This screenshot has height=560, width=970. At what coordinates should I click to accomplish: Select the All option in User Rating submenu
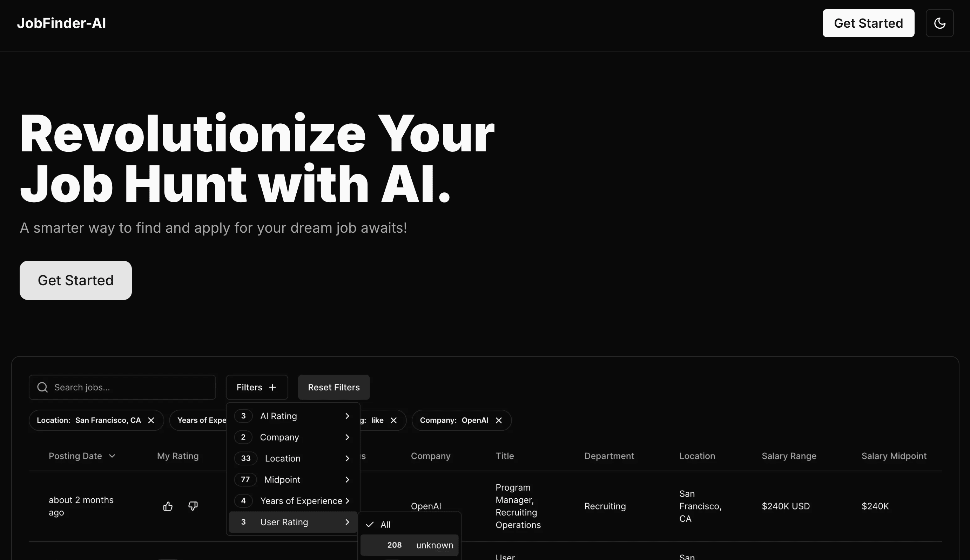(385, 524)
